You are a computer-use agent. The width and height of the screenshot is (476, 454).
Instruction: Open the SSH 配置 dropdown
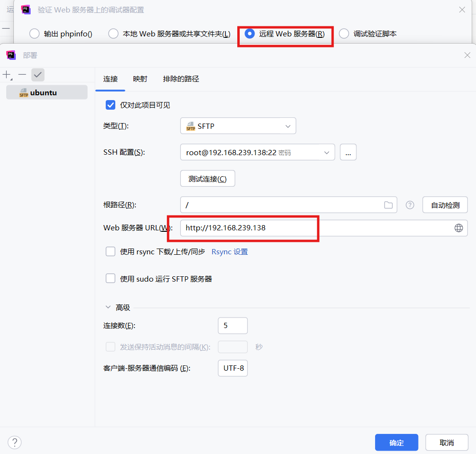(x=257, y=153)
